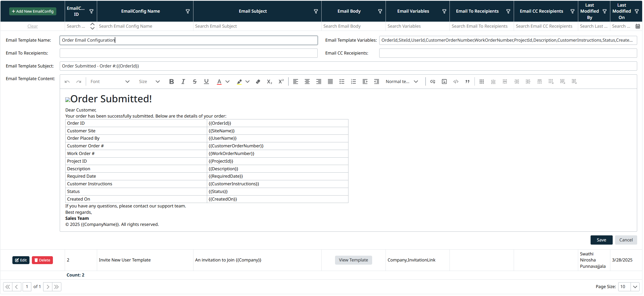644x296 pixels.
Task: Open the font color picker arrow
Action: 228,82
